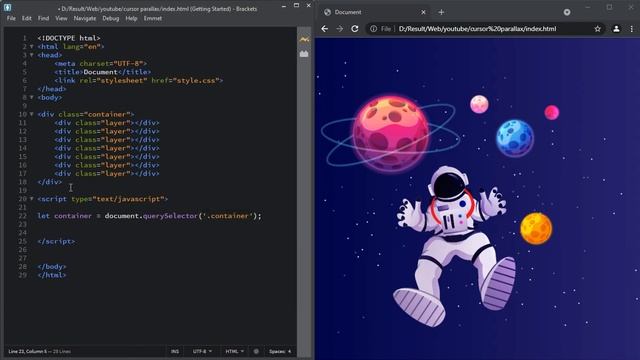
Task: Open Chrome's three-dot menu
Action: (632, 29)
